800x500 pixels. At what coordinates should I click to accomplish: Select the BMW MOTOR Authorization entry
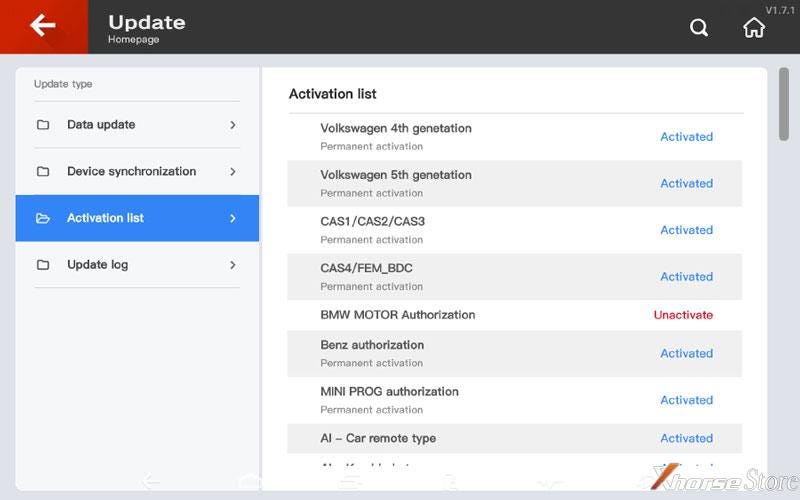(514, 315)
